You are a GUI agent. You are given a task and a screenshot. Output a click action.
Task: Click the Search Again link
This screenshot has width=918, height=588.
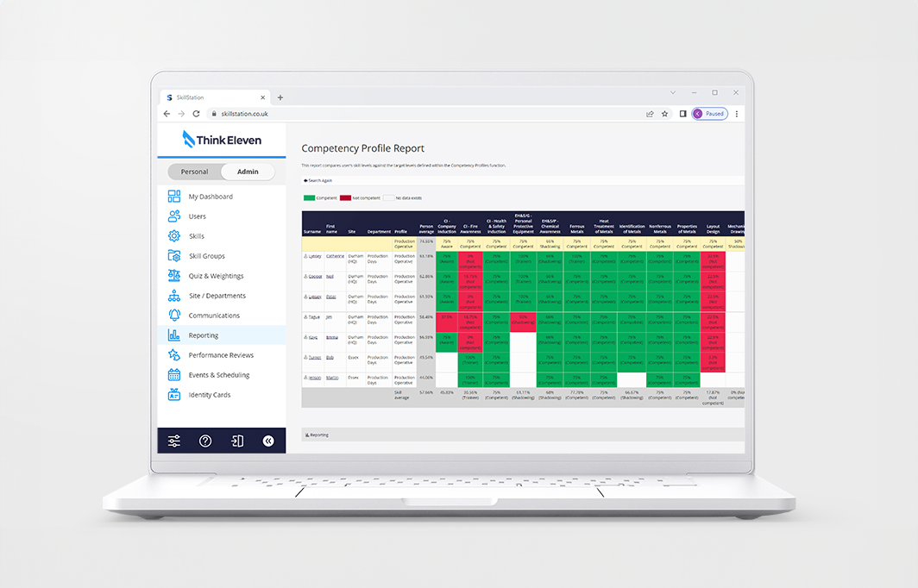click(x=318, y=180)
